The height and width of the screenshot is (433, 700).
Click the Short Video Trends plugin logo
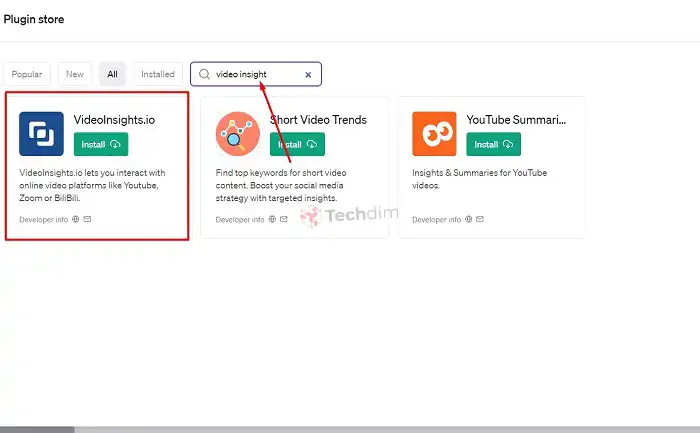click(x=238, y=133)
